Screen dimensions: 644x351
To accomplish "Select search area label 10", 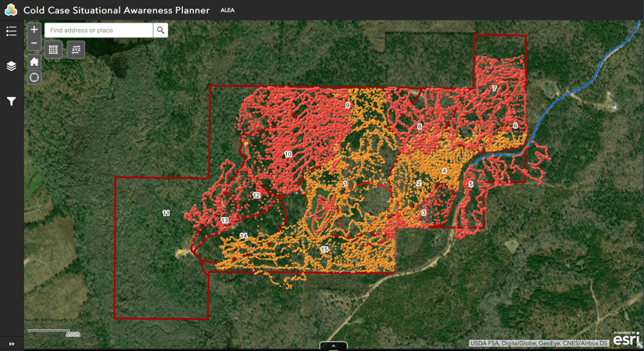I will (x=288, y=154).
